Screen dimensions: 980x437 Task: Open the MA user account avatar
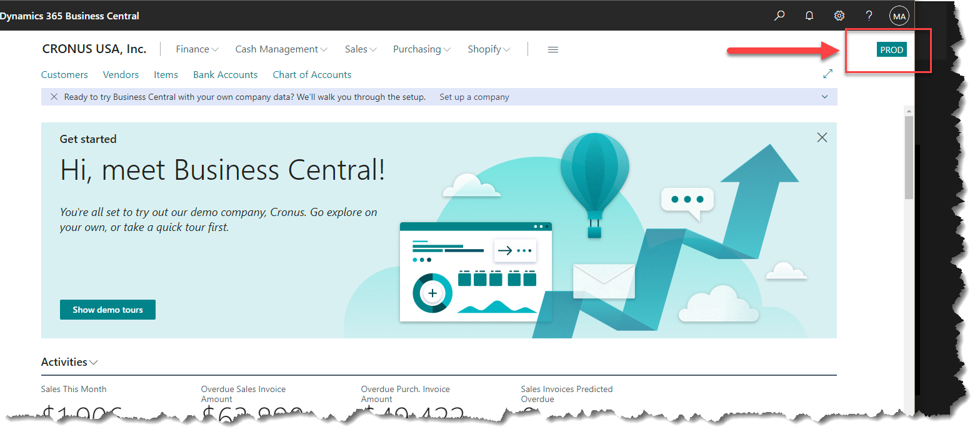pyautogui.click(x=899, y=16)
